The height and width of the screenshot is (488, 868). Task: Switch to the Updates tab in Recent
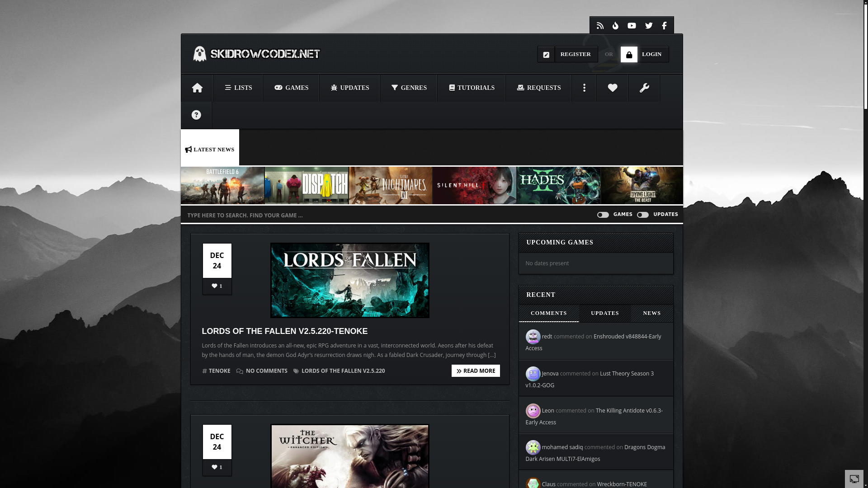605,313
